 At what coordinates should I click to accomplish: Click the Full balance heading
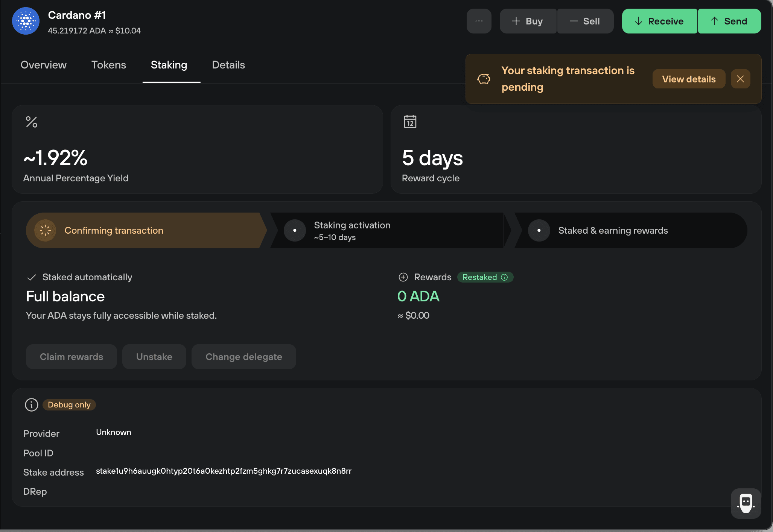65,296
